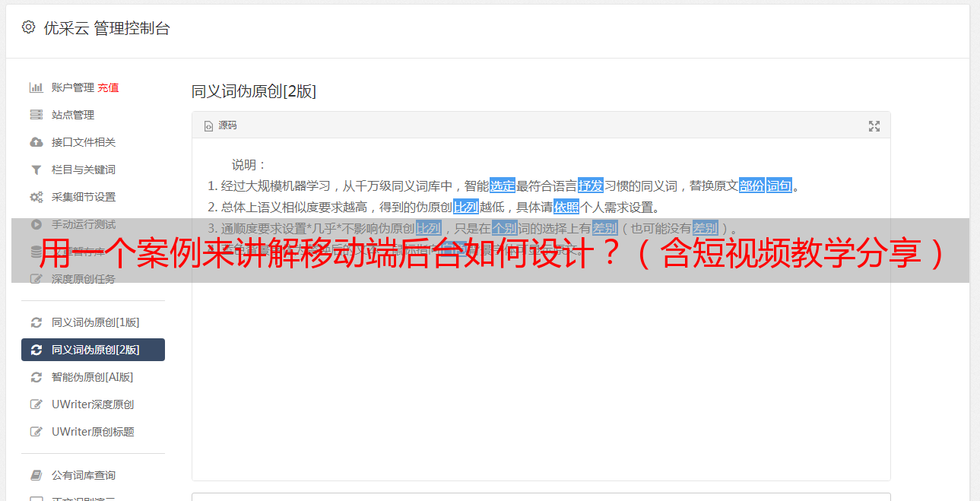Click the 源码 source code toolbar button
Screen dimensions: 980x501
click(220, 125)
